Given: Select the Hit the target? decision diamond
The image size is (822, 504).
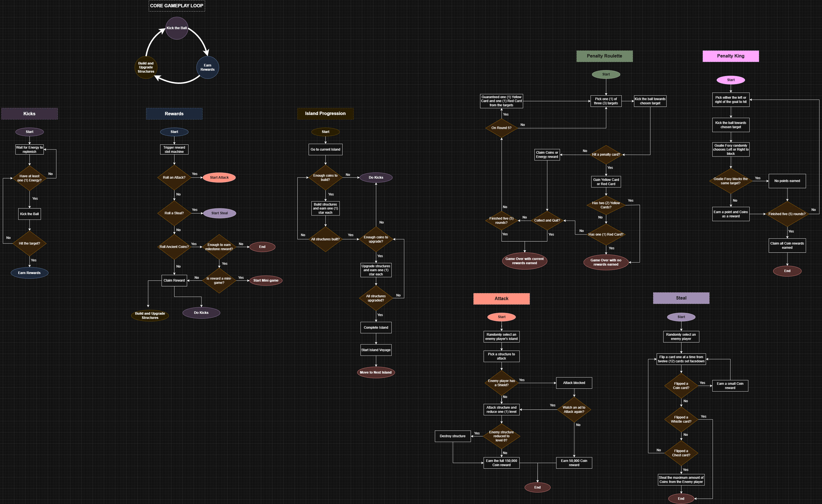Looking at the screenshot, I should point(29,243).
